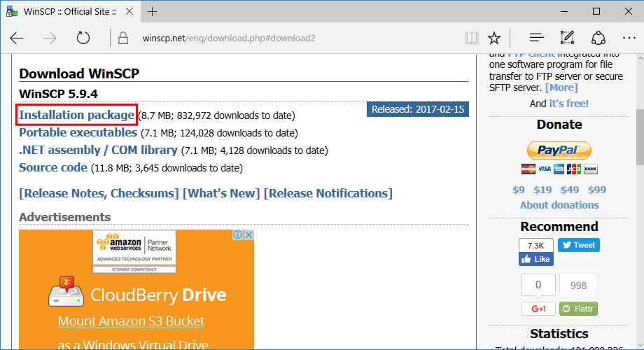The image size is (644, 350).
Task: Click Mount Amazon S3 Bucket ad link
Action: pos(131,321)
